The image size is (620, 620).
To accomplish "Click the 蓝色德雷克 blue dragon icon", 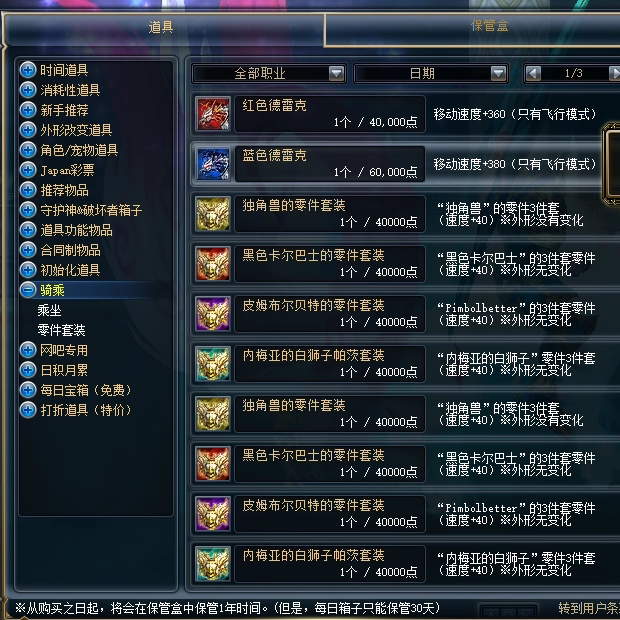I will pos(213,164).
